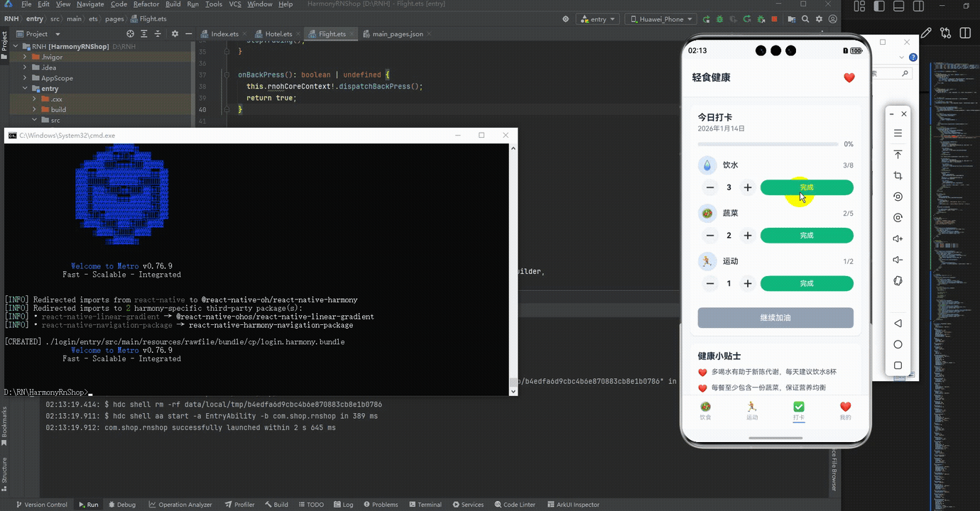Expand the build folder in project tree

[35, 109]
